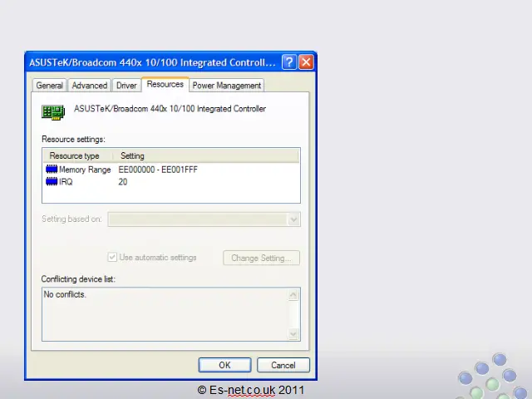Switch to the General tab
The height and width of the screenshot is (399, 532).
(50, 86)
